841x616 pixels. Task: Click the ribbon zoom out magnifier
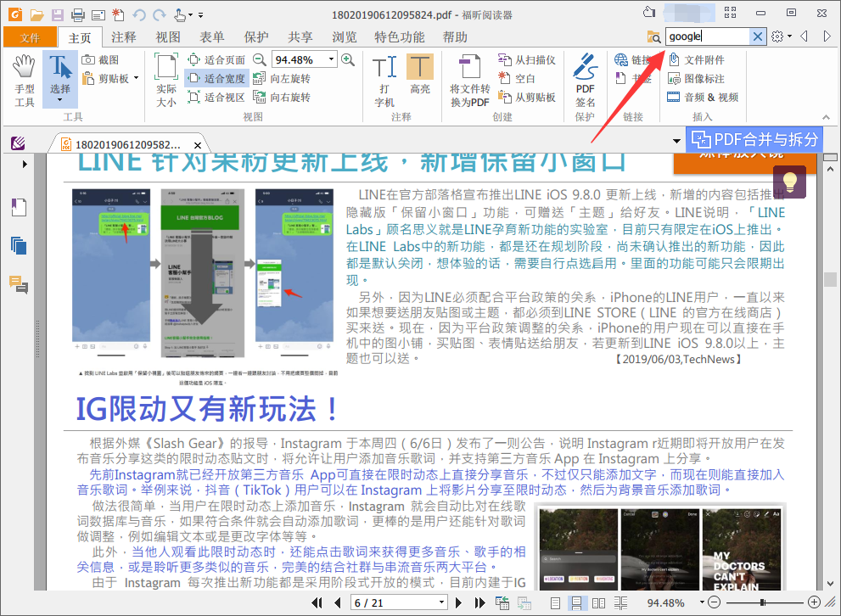point(260,59)
